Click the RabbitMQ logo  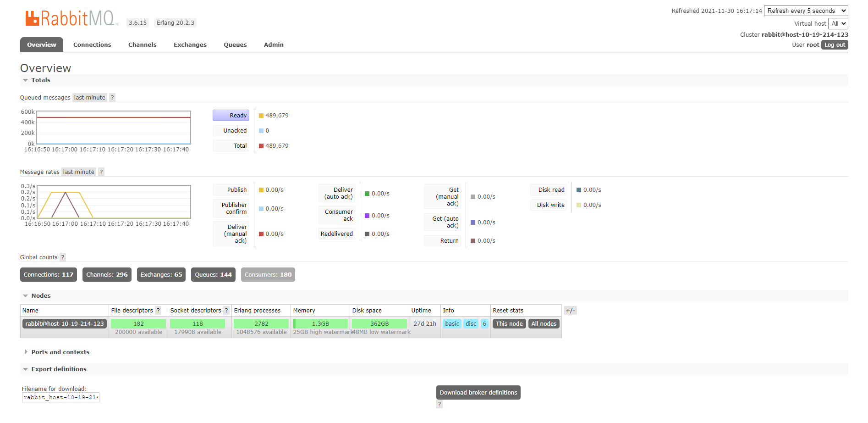tap(71, 18)
